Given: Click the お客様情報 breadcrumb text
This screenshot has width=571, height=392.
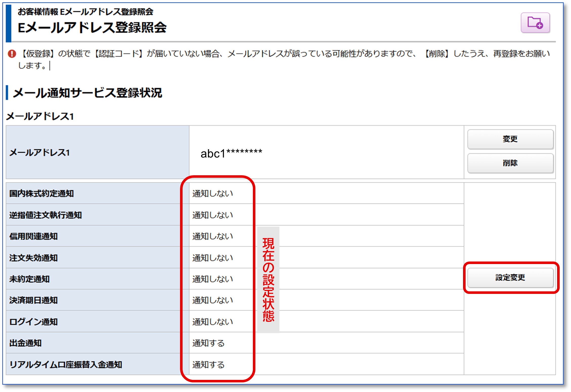Looking at the screenshot, I should point(38,12).
